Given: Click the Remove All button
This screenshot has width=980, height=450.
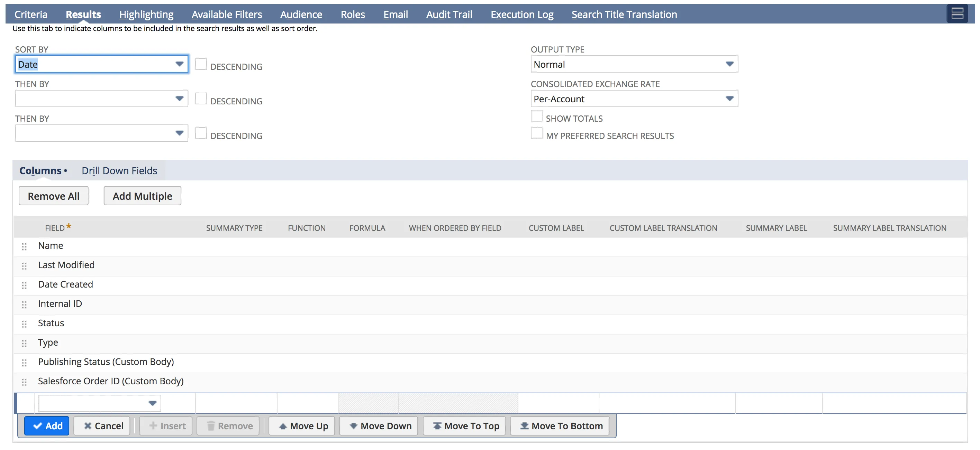Looking at the screenshot, I should pos(53,196).
